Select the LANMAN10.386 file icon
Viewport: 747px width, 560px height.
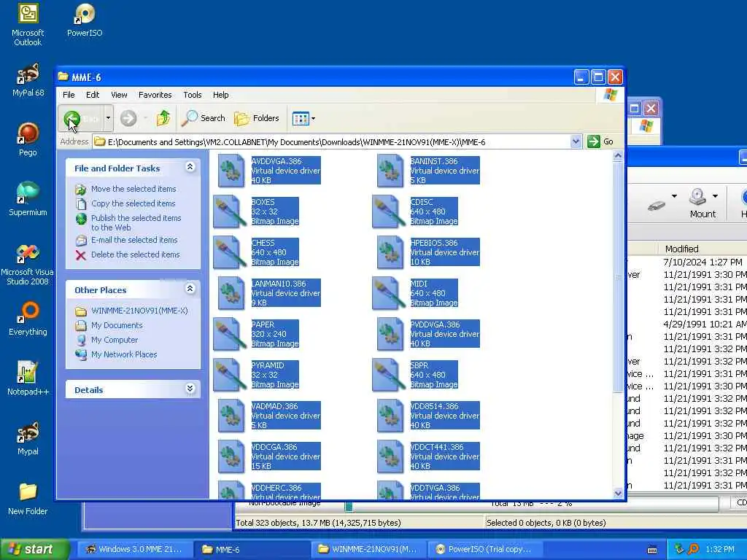tap(231, 293)
